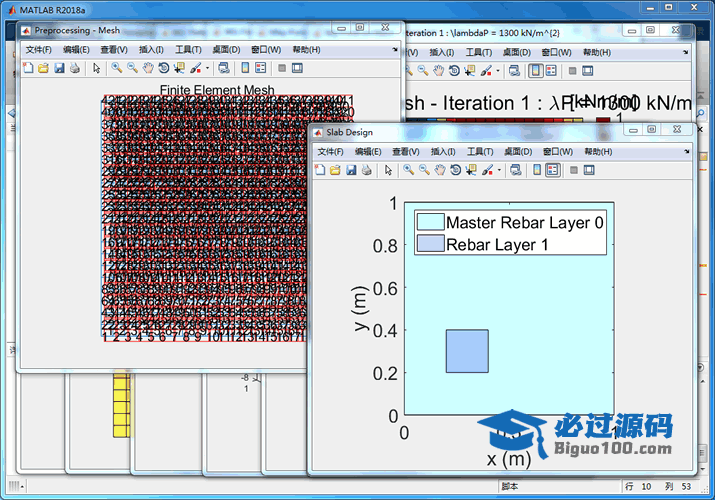Open 工具(T) menu in Preprocessing - Mesh window
The image size is (715, 500).
pos(188,49)
